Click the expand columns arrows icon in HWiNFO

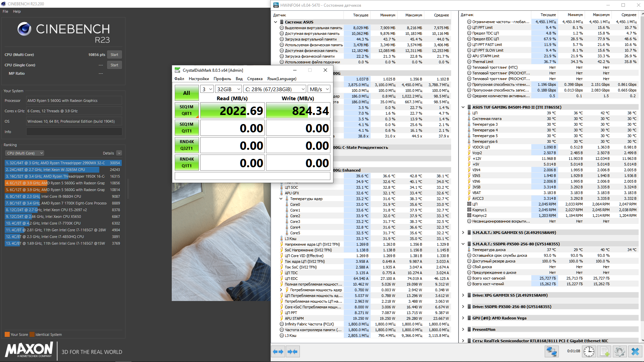pos(278,352)
